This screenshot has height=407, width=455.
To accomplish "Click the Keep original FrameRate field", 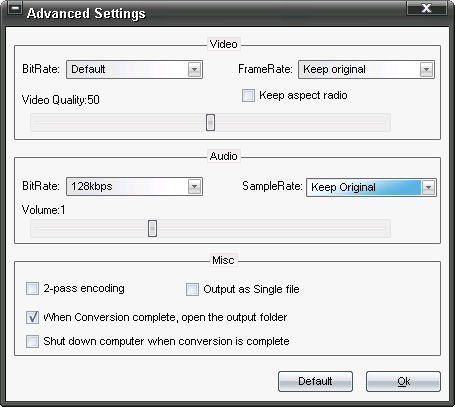I will [366, 70].
